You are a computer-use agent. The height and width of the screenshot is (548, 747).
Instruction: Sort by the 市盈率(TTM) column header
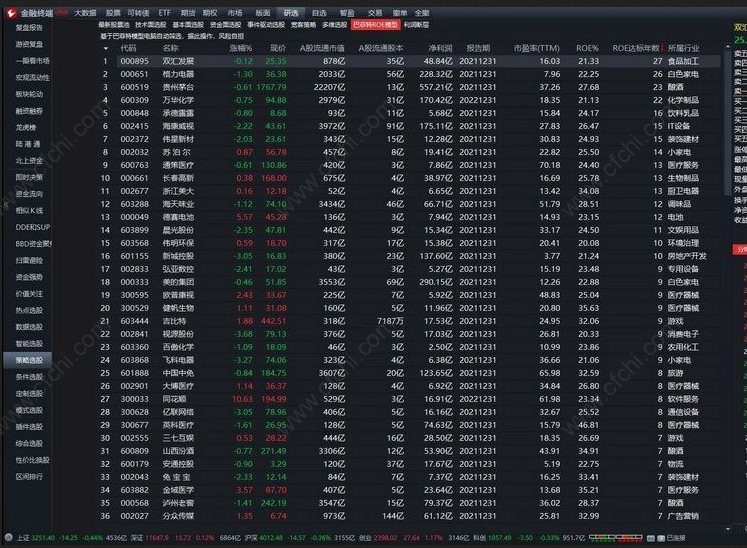536,48
